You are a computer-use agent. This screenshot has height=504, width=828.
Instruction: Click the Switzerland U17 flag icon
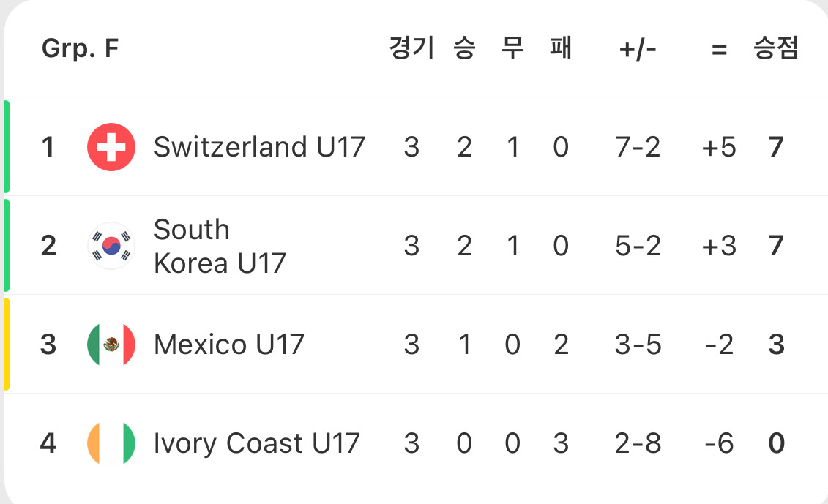click(111, 146)
